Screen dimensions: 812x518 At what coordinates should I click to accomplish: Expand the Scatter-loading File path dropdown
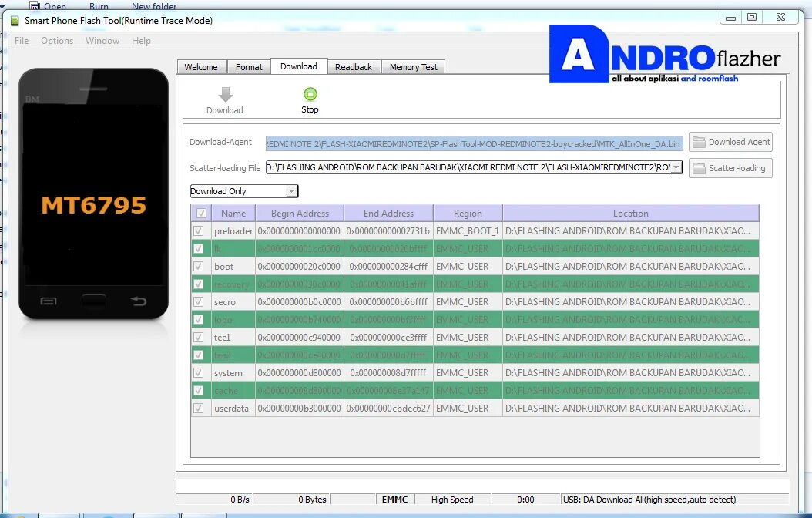676,167
